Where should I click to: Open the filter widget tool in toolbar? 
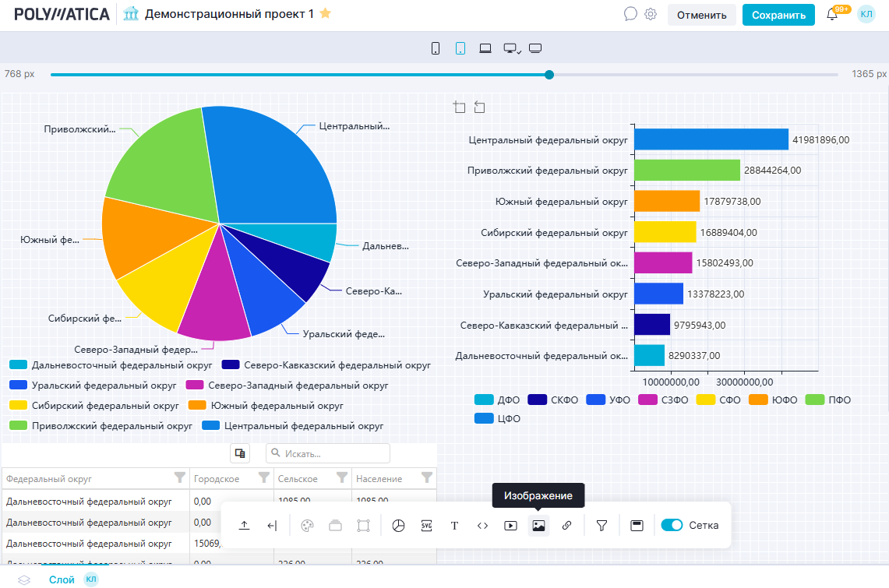(x=601, y=526)
